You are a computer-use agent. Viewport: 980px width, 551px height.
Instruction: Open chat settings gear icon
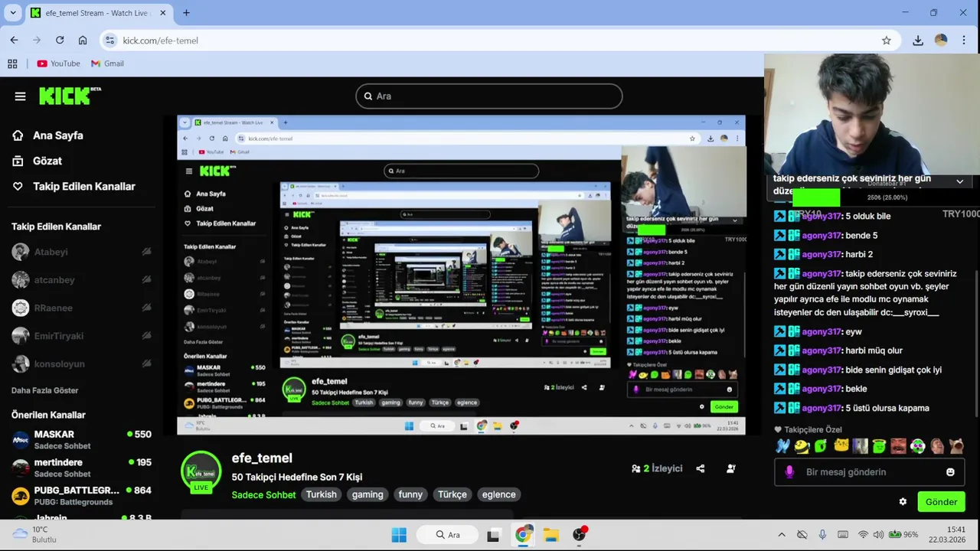pyautogui.click(x=903, y=502)
